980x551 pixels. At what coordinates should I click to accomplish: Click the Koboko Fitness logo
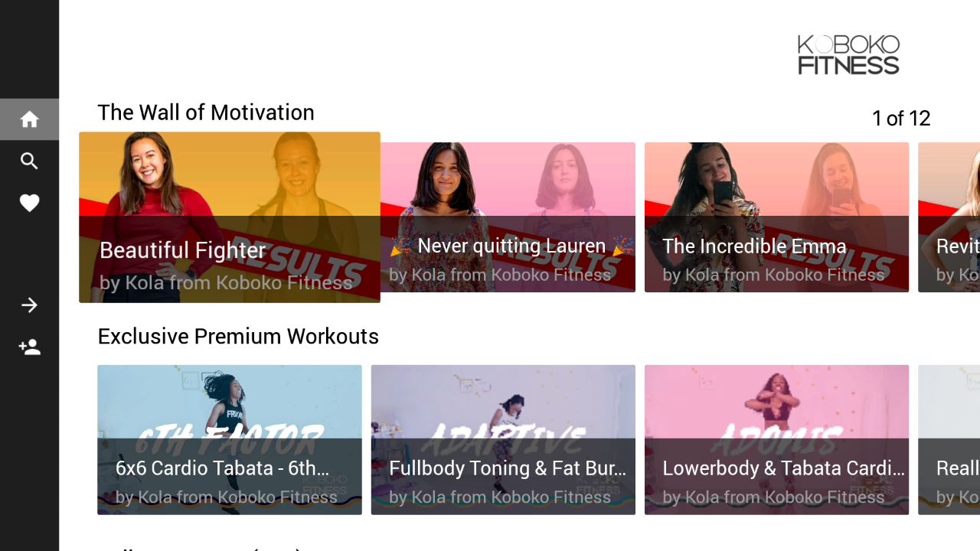(x=848, y=54)
